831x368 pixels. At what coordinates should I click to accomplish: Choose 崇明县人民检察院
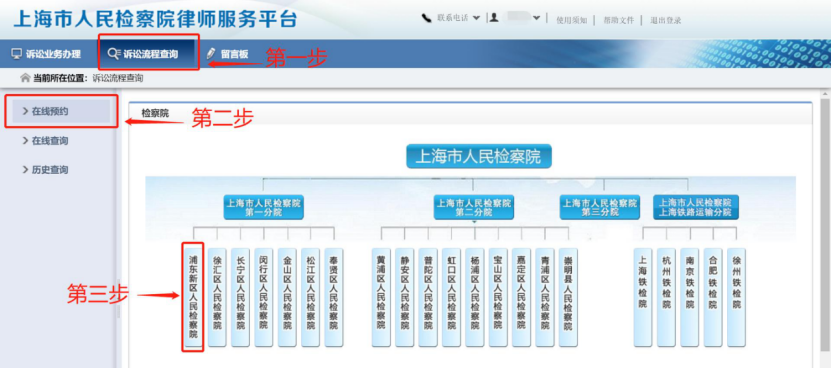coord(568,297)
